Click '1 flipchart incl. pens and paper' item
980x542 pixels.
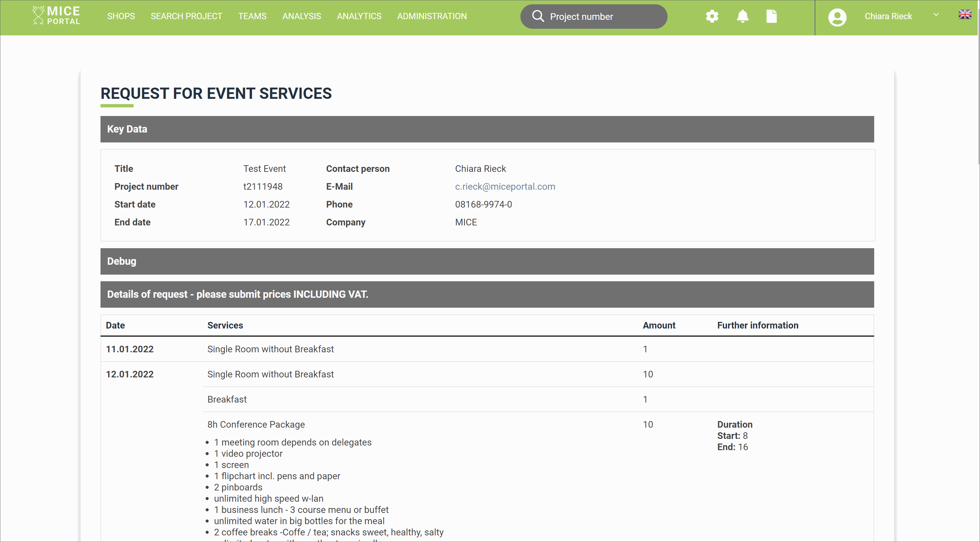[x=277, y=476]
